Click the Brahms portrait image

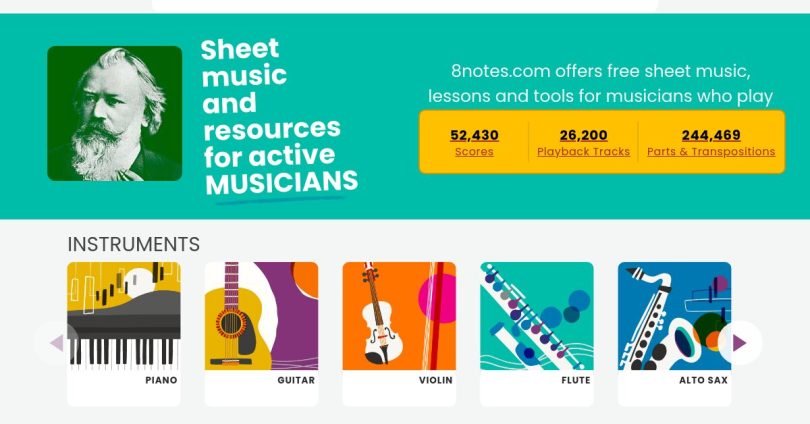pos(115,113)
